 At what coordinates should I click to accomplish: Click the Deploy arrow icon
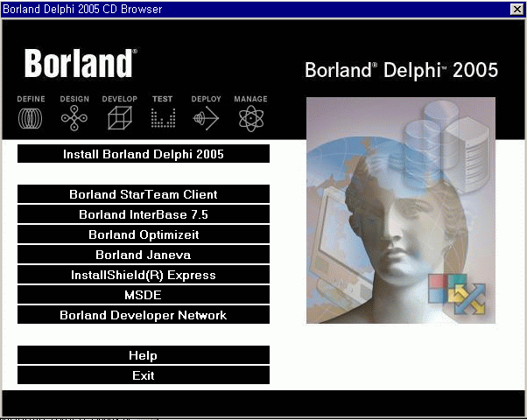(206, 118)
